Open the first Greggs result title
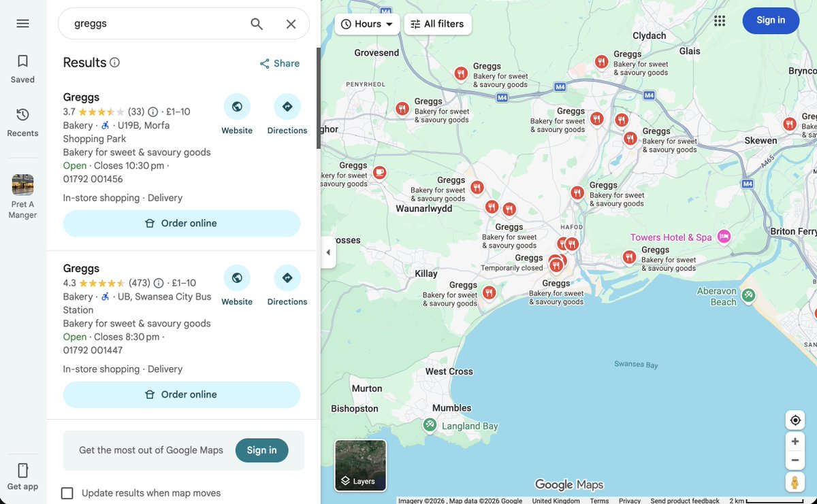817x504 pixels. click(81, 97)
